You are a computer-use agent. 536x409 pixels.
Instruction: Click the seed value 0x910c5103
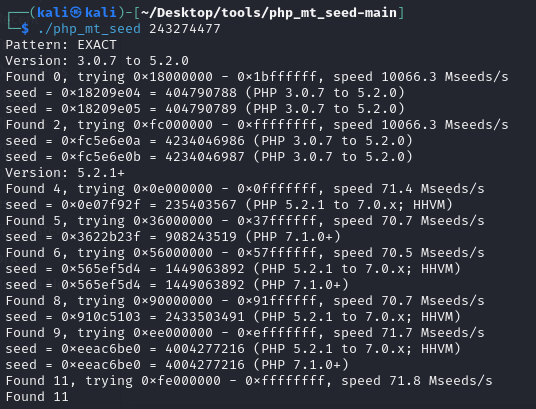pos(101,317)
